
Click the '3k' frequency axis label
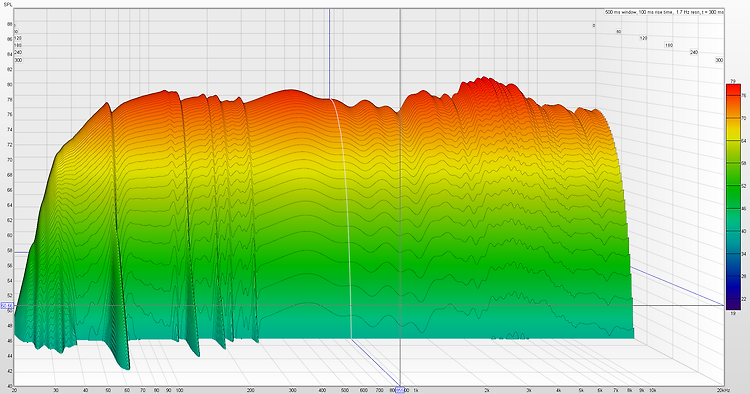tap(529, 390)
